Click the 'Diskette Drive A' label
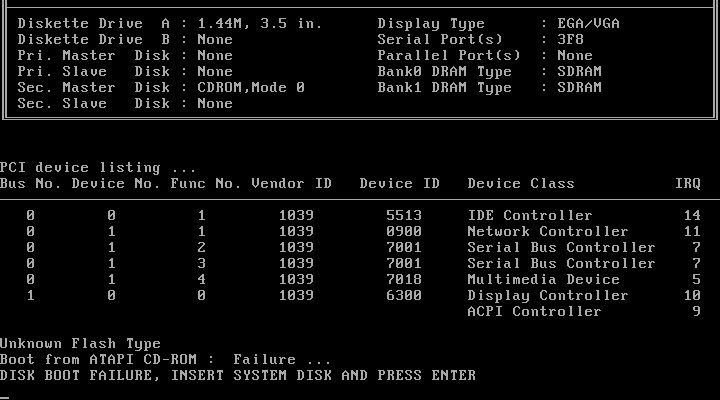Image resolution: width=720 pixels, height=400 pixels. [94, 23]
